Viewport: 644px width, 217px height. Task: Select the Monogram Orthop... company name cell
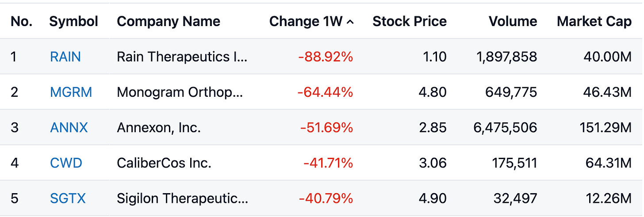pyautogui.click(x=180, y=92)
